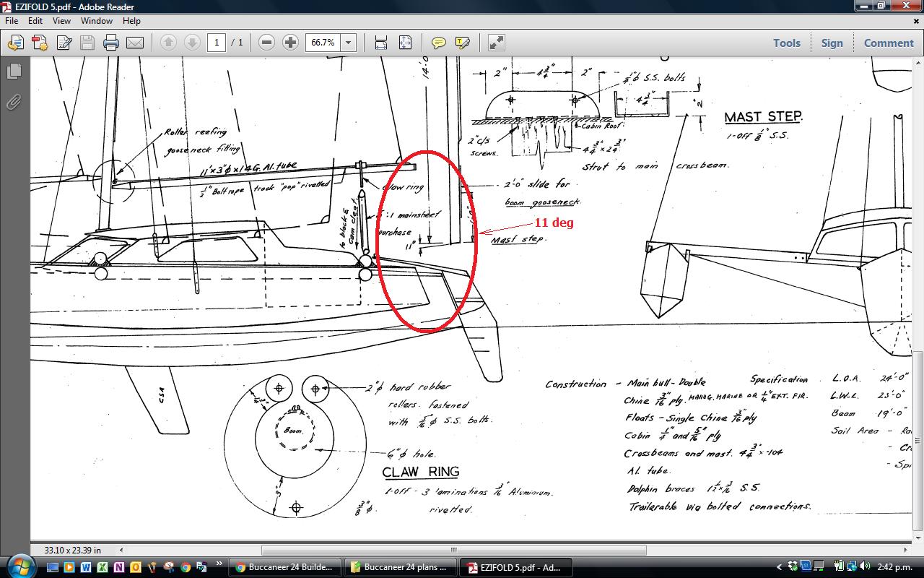Click the Zoom out minus button

(266, 43)
